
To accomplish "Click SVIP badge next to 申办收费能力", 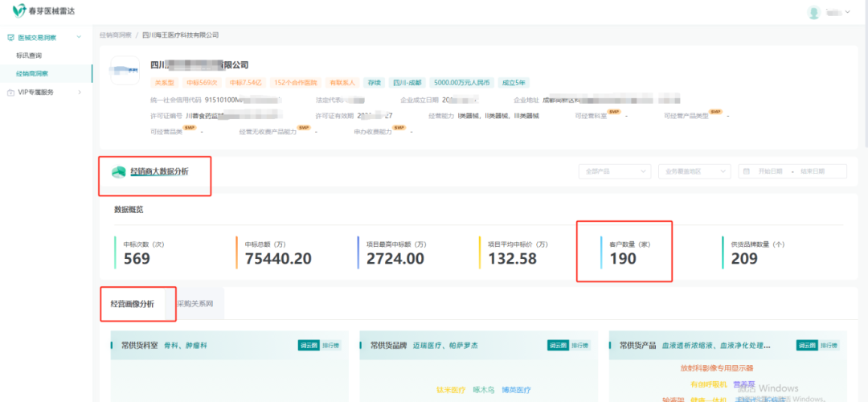I will (399, 128).
